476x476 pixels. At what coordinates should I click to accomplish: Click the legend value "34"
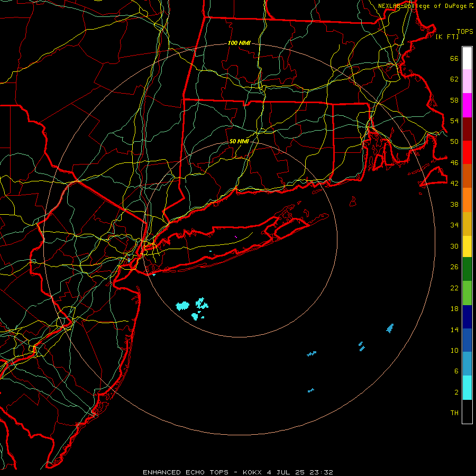pos(454,225)
